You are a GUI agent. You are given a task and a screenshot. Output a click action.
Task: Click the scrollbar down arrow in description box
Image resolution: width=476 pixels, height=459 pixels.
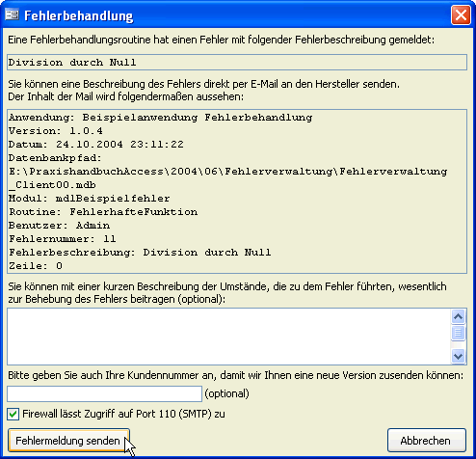pyautogui.click(x=458, y=356)
